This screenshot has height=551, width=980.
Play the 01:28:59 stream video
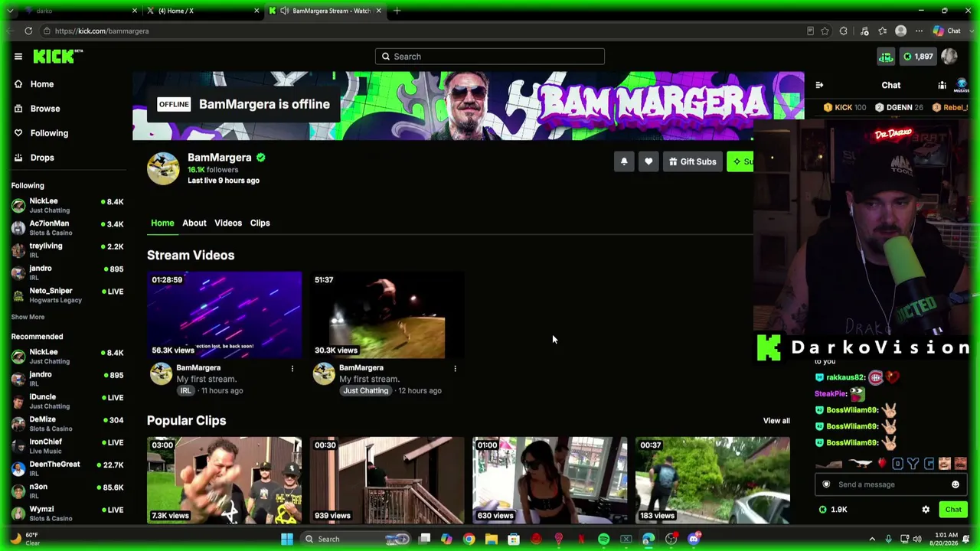pyautogui.click(x=224, y=315)
